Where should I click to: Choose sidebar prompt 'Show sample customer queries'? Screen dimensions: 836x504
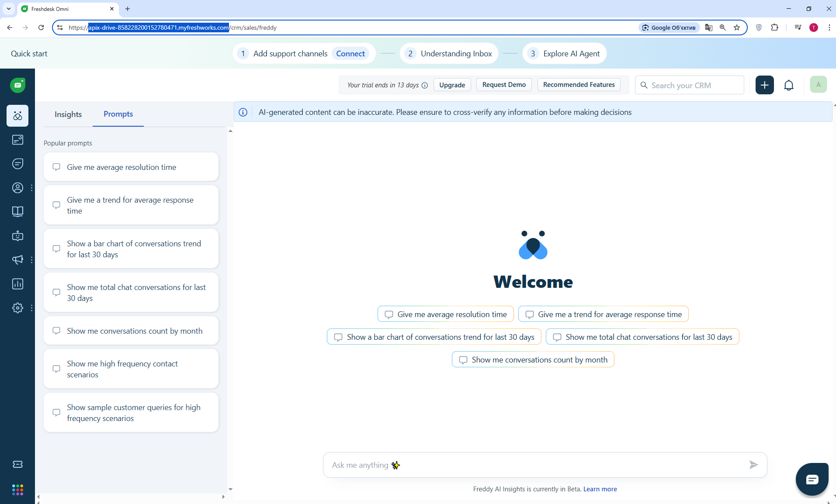pos(131,413)
